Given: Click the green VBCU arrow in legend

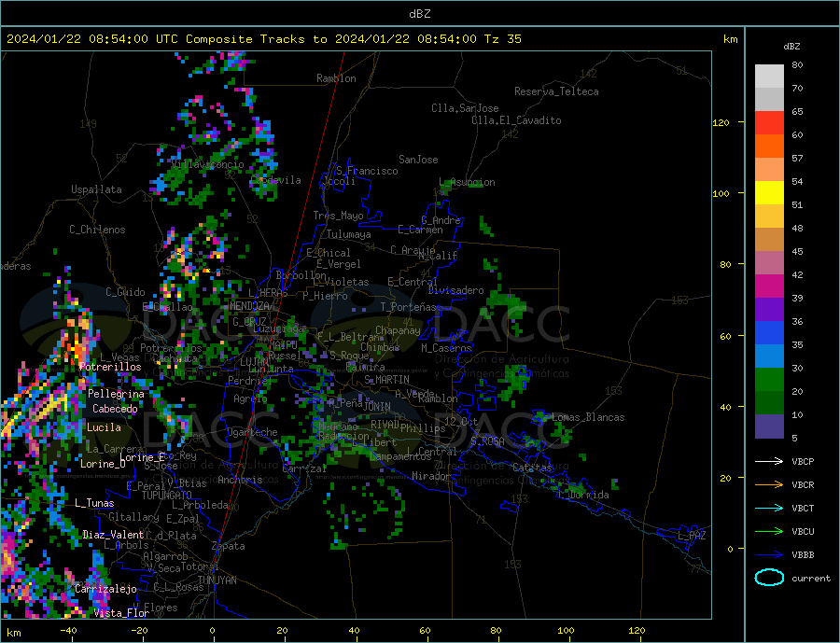Looking at the screenshot, I should [769, 532].
